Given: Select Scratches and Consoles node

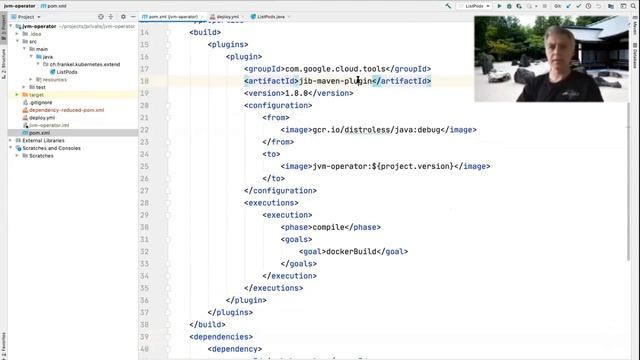Looking at the screenshot, I should (51, 148).
